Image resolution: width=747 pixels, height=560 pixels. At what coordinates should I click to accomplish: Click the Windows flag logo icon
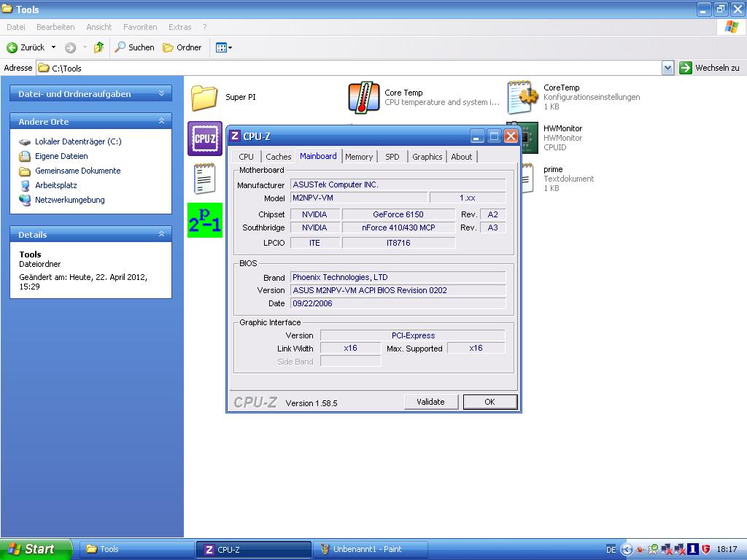click(x=731, y=27)
